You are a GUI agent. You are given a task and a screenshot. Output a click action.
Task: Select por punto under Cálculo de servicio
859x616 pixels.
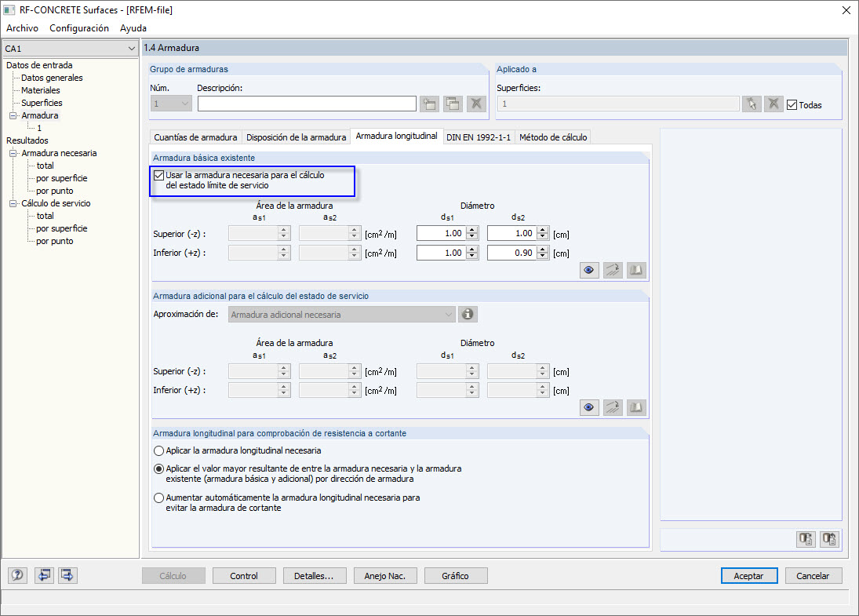(x=55, y=241)
